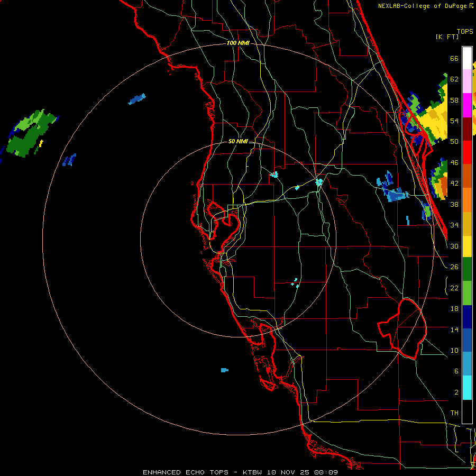Select the white swatch in the color scale

point(467,58)
